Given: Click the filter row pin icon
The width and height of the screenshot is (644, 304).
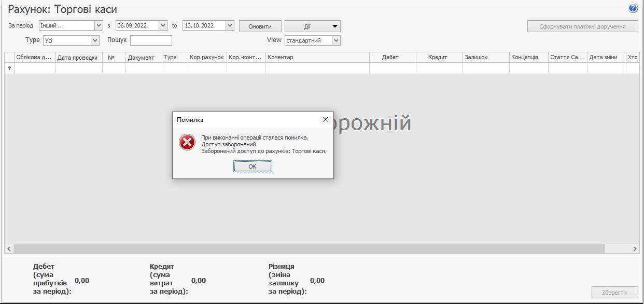Looking at the screenshot, I should coord(9,68).
